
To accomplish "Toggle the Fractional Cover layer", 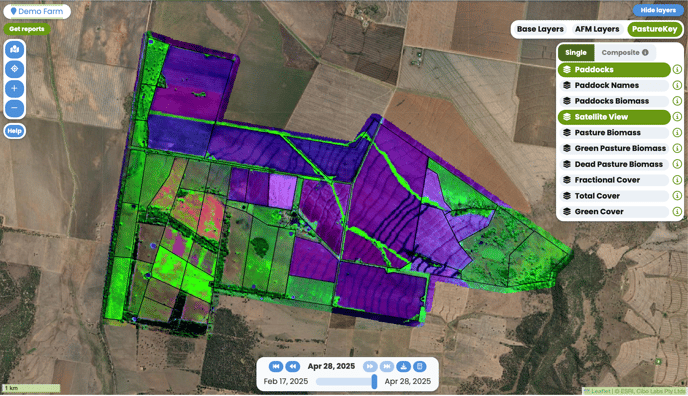I will (614, 180).
